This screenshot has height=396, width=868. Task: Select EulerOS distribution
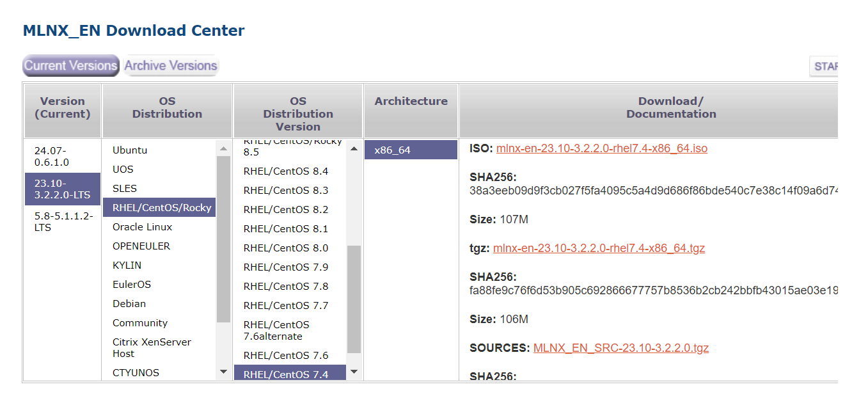(x=159, y=284)
